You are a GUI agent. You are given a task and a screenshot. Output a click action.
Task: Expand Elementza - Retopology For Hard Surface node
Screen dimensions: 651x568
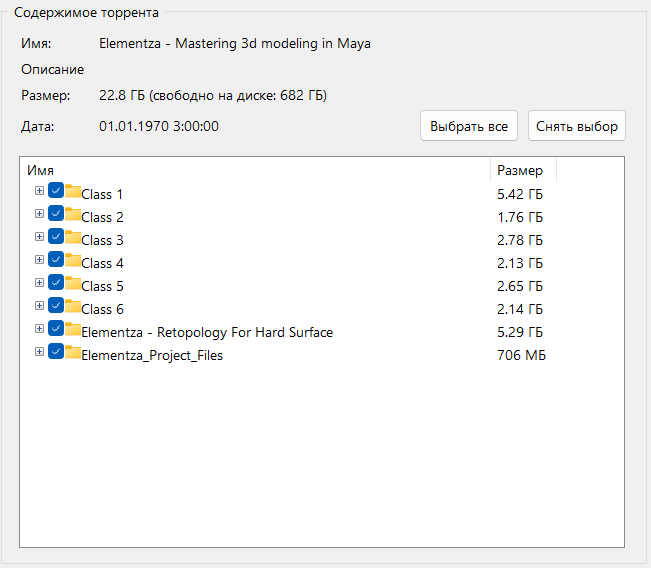(x=39, y=329)
